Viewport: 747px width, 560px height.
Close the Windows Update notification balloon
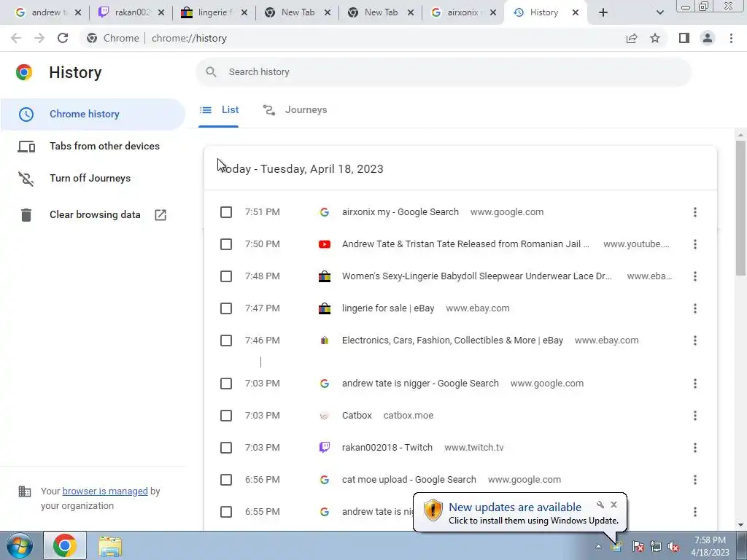614,505
